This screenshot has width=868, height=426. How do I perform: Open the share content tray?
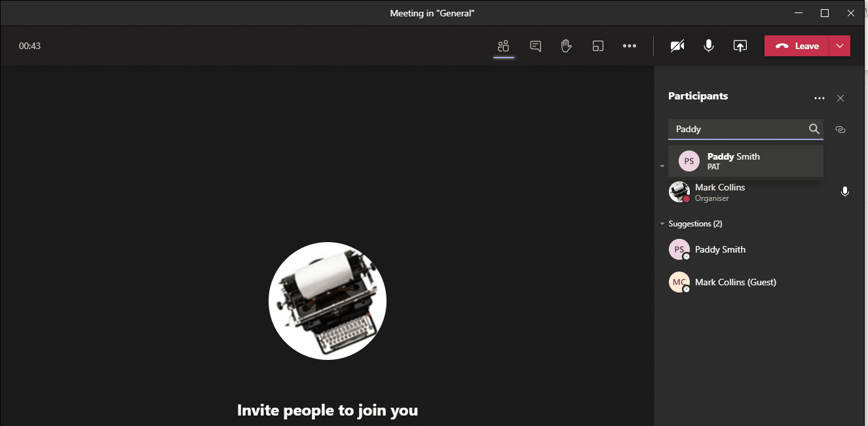click(x=740, y=46)
